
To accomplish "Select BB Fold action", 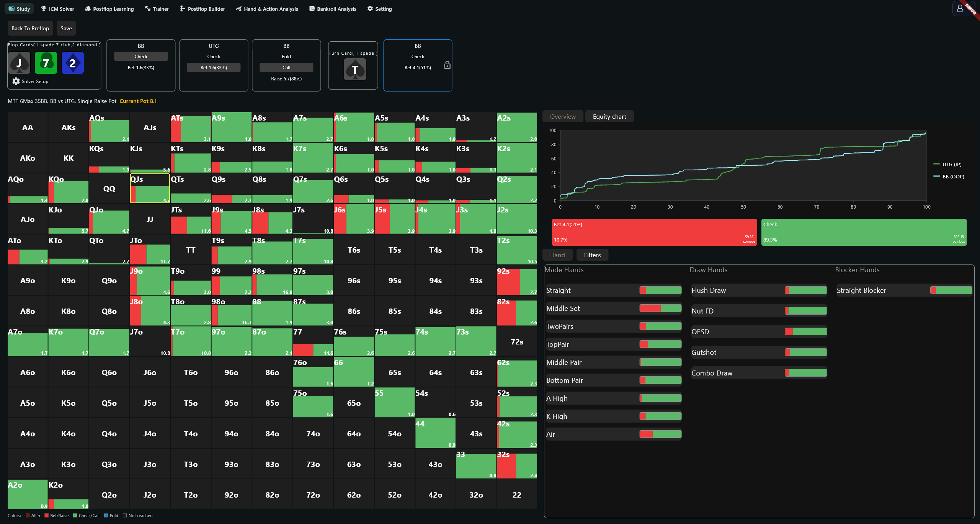I will click(286, 56).
